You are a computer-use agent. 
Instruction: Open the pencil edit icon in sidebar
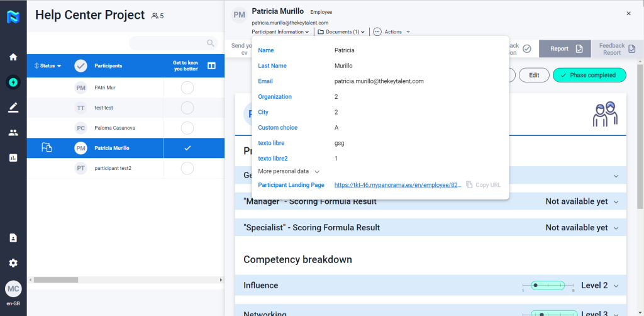[x=13, y=108]
